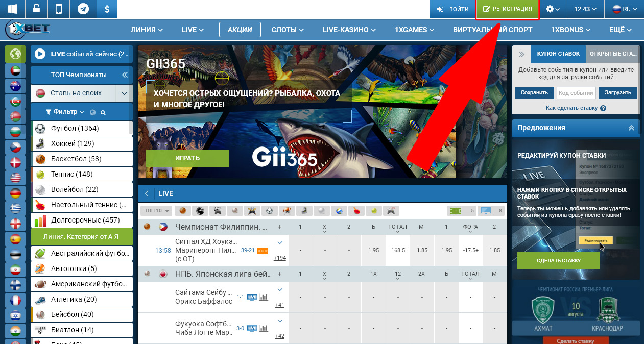
Task: Select the Israel flag in the sidebar
Action: click(15, 315)
